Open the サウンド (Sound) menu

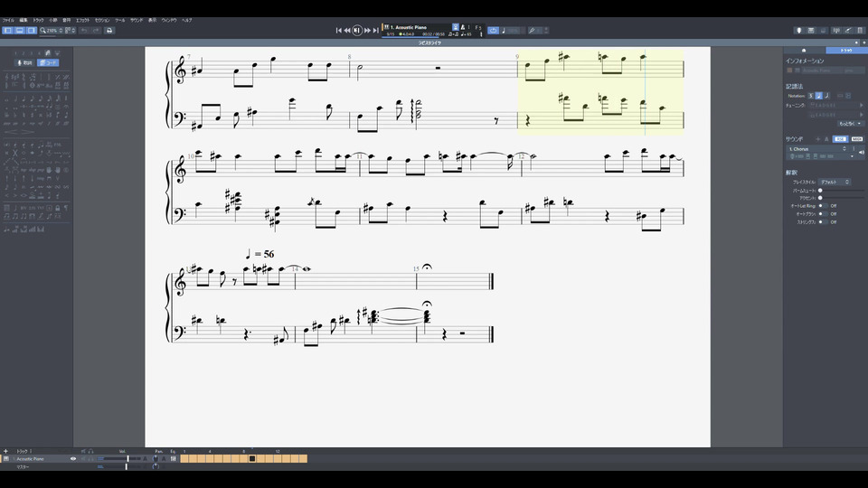pos(137,21)
